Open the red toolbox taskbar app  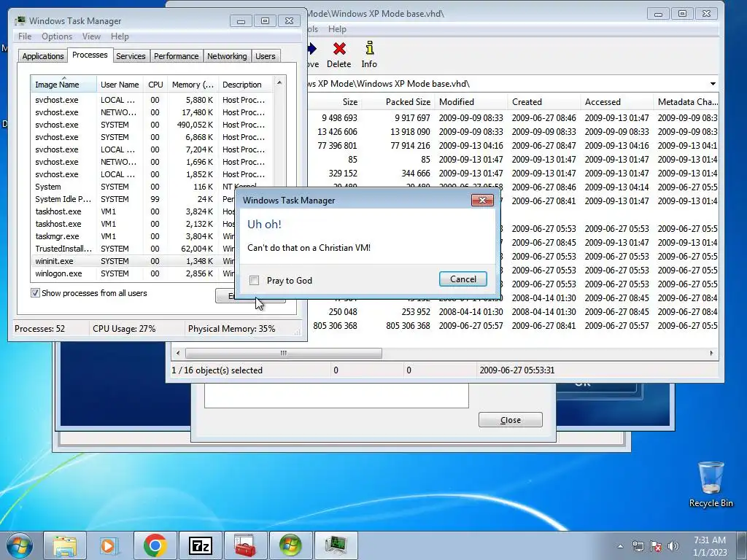point(245,545)
